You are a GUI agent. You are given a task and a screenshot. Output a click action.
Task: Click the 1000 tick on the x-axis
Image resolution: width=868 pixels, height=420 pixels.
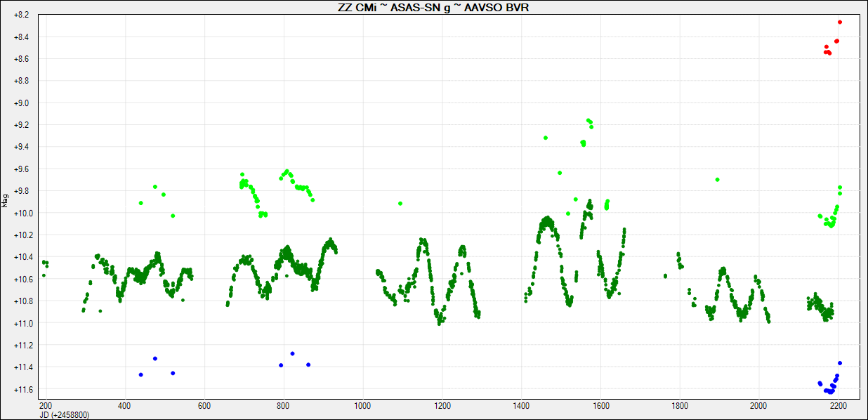pyautogui.click(x=362, y=406)
